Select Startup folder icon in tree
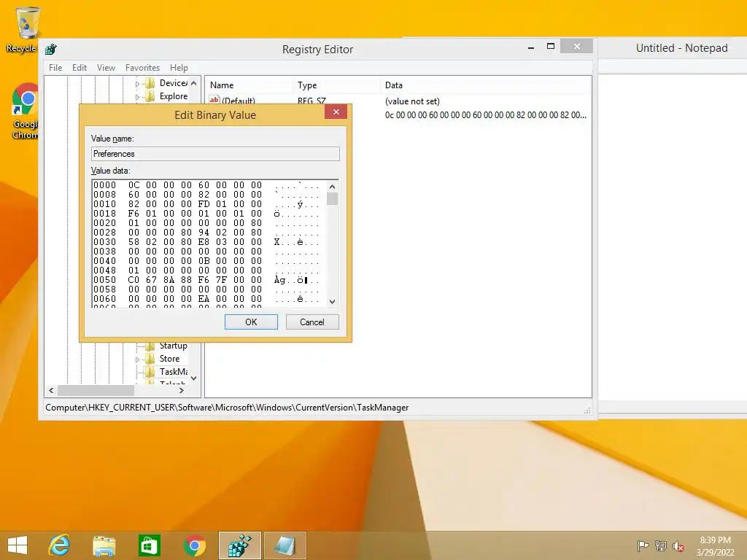 click(x=150, y=346)
